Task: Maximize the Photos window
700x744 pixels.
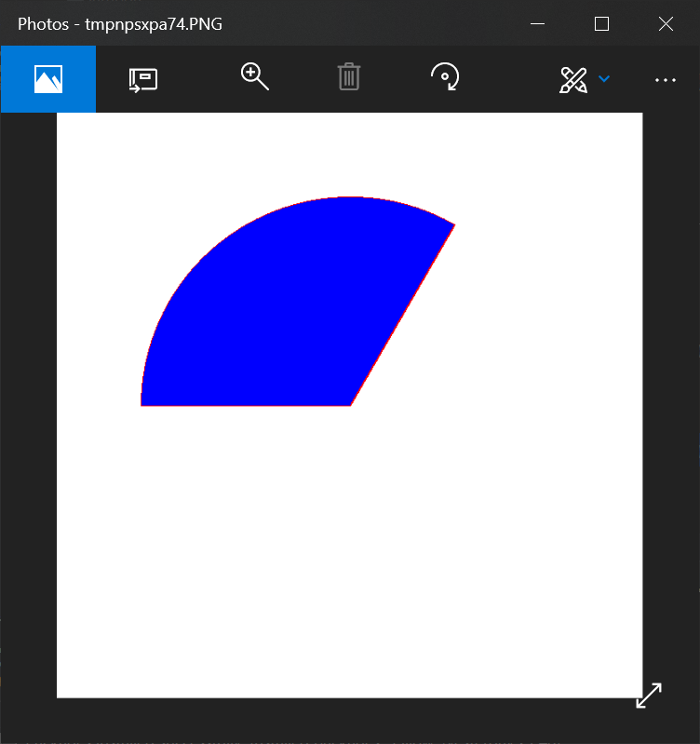Action: click(x=602, y=23)
